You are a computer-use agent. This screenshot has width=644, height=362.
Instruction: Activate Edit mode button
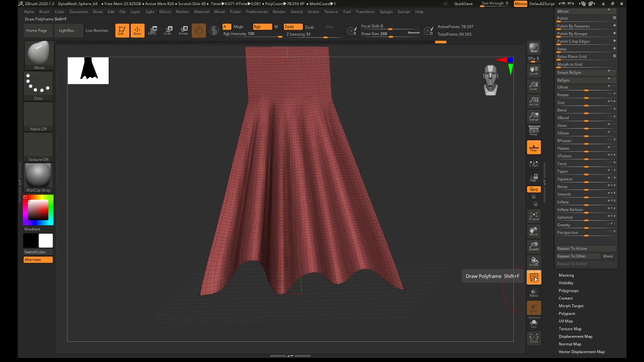click(121, 31)
